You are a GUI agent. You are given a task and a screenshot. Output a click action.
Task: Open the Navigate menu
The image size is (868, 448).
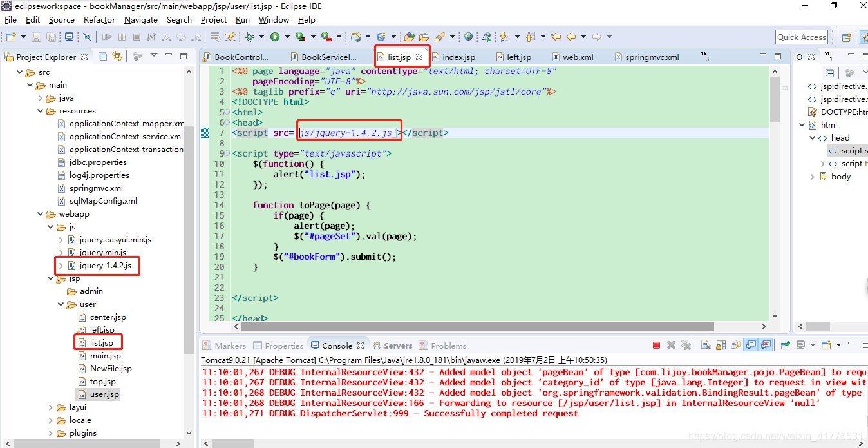click(141, 20)
